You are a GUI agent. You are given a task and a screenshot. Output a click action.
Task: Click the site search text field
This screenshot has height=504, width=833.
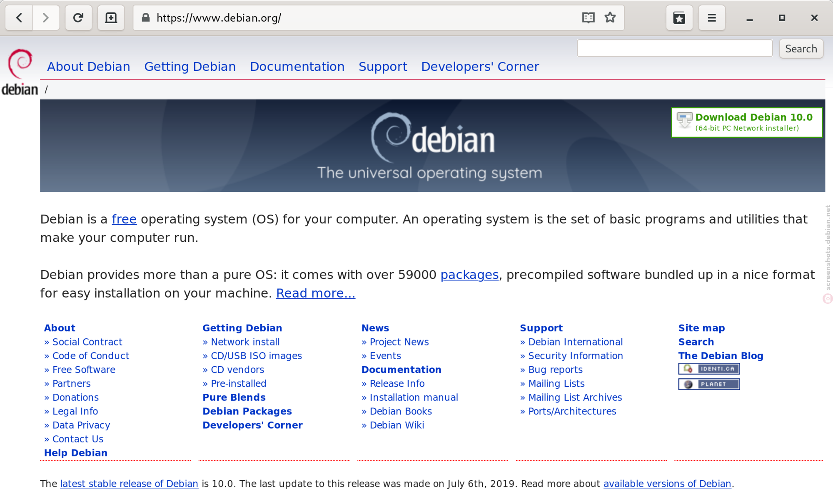[x=675, y=49]
